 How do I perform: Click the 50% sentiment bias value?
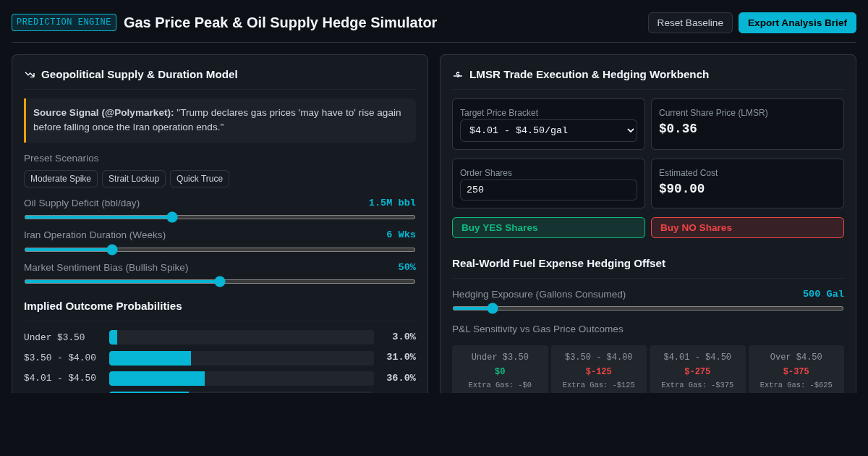pos(407,267)
